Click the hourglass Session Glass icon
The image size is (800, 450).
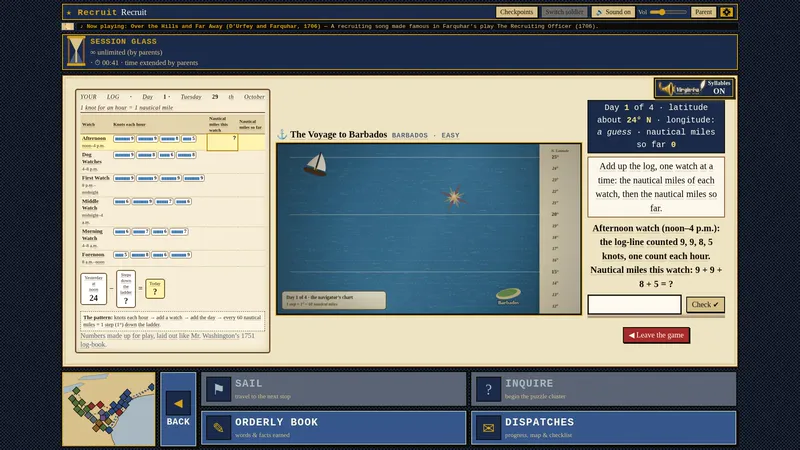[x=76, y=51]
